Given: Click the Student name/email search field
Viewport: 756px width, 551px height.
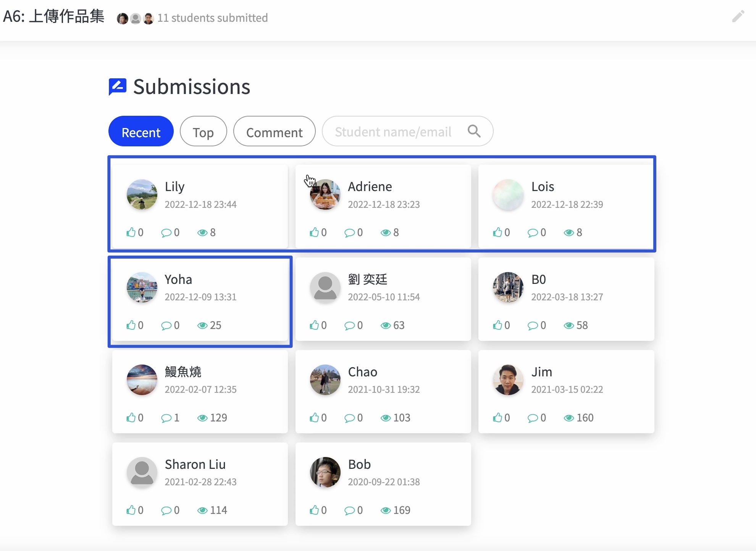Looking at the screenshot, I should pos(393,131).
